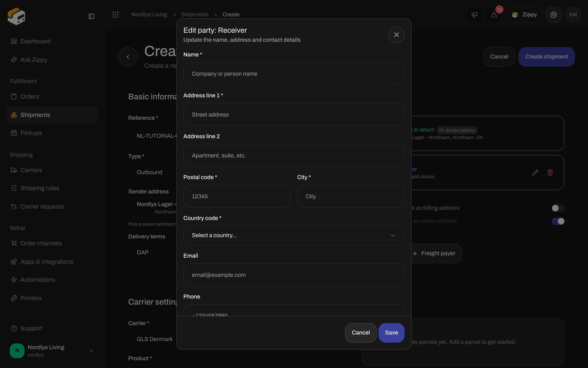
Task: Click the Address line 2 field
Action: coord(294,156)
